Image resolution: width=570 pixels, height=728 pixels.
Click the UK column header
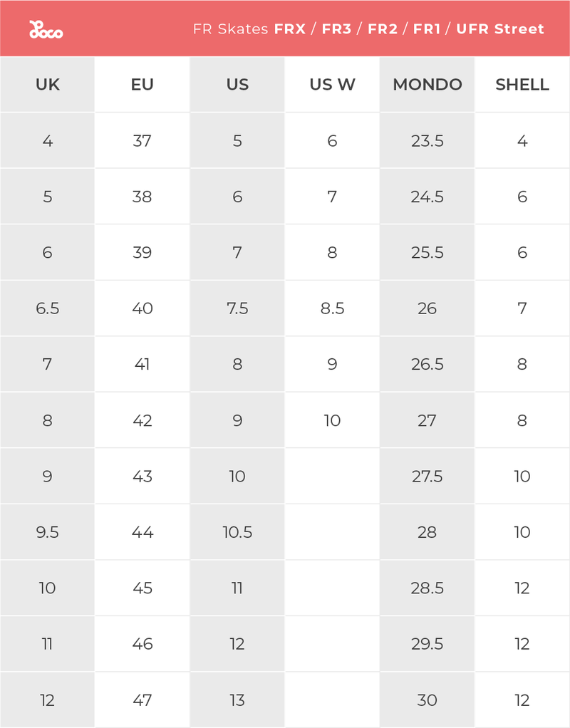point(47,85)
